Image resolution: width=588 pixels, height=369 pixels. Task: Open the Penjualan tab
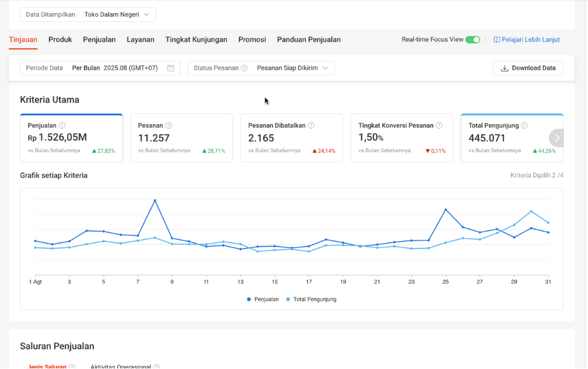(x=100, y=39)
